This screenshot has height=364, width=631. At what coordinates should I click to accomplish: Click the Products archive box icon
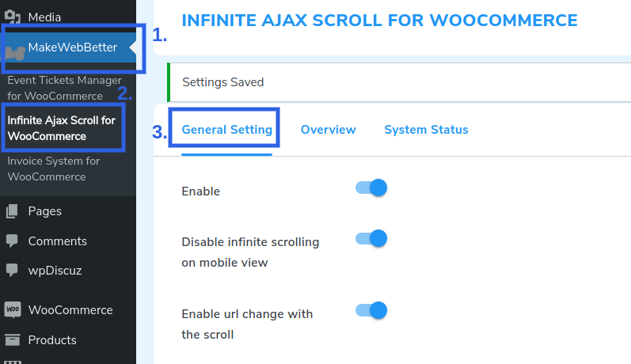(12, 340)
